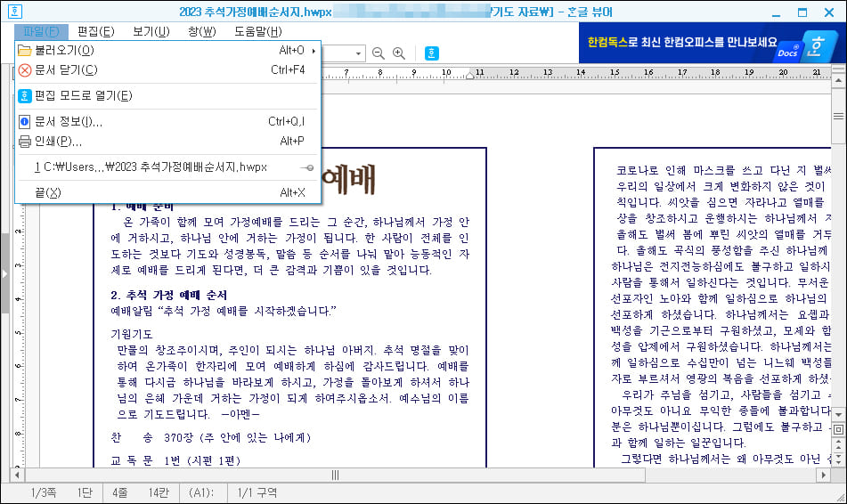Click the vertical scrollbar up arrow

tap(838, 81)
